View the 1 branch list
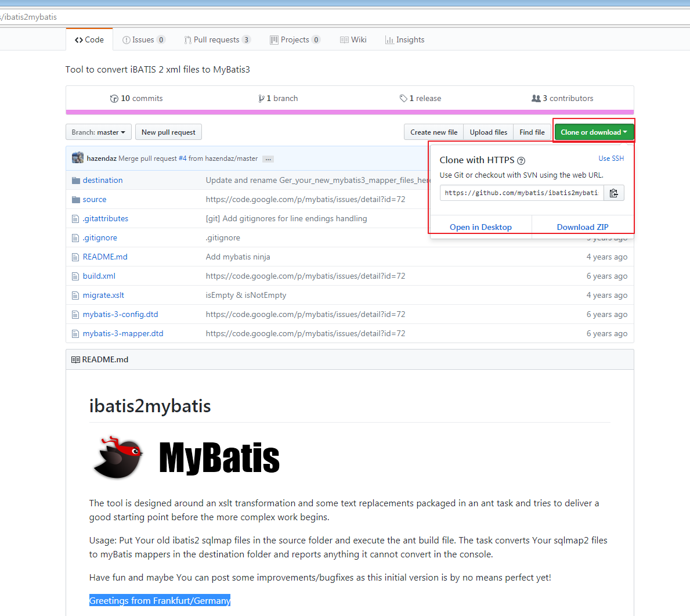The width and height of the screenshot is (690, 616). pos(278,98)
